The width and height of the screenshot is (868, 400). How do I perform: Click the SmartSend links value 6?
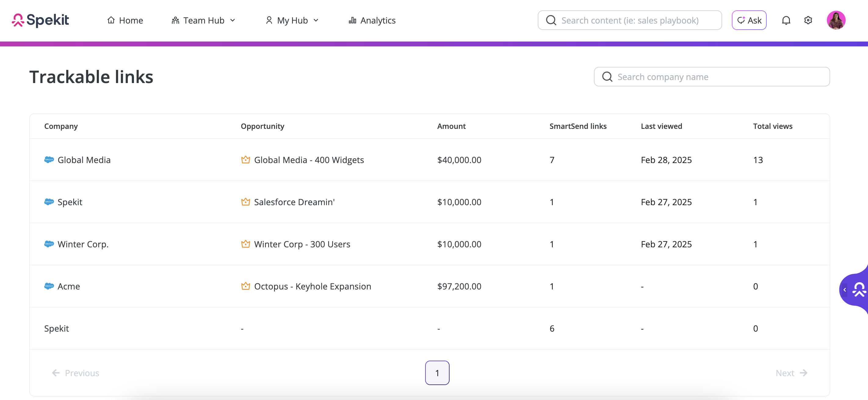[x=552, y=329]
